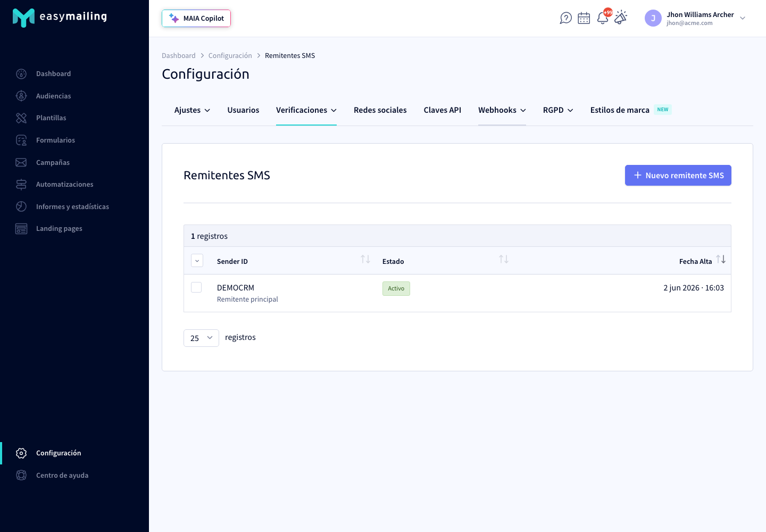Expand the Ajustes tab dropdown
The width and height of the screenshot is (766, 532).
point(192,110)
